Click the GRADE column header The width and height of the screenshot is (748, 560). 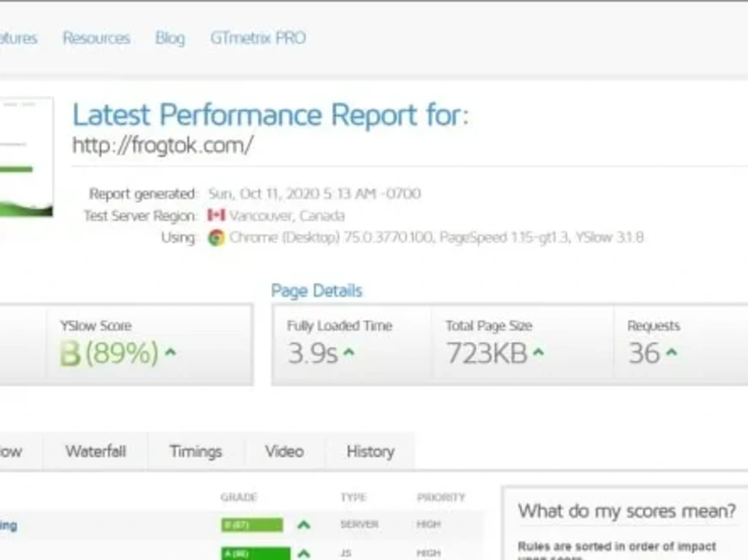239,497
